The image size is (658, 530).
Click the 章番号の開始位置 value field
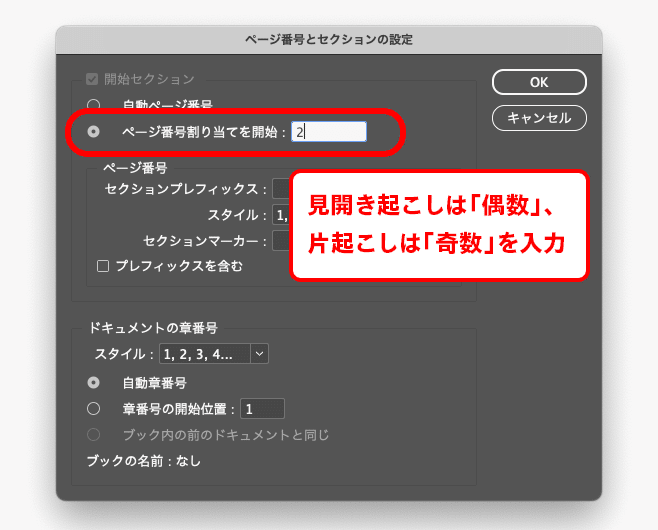click(x=262, y=409)
